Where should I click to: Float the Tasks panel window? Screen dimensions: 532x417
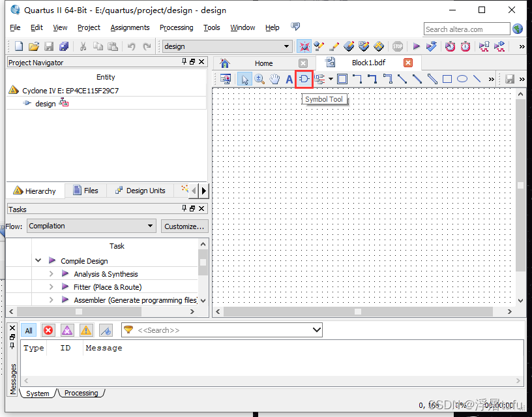click(192, 208)
